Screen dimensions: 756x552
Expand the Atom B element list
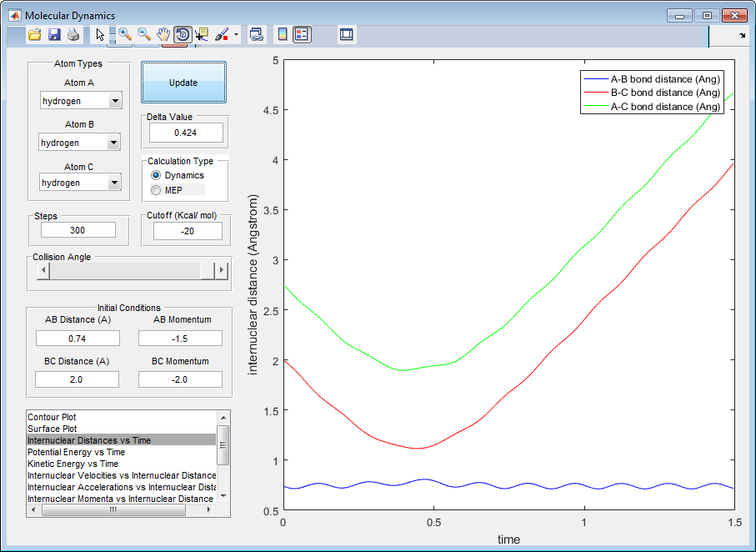tap(114, 143)
